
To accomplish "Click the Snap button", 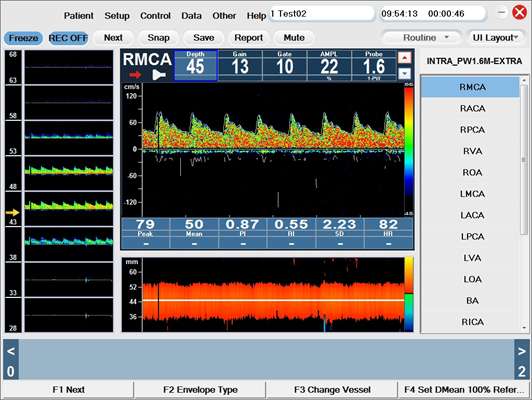I will (x=158, y=38).
